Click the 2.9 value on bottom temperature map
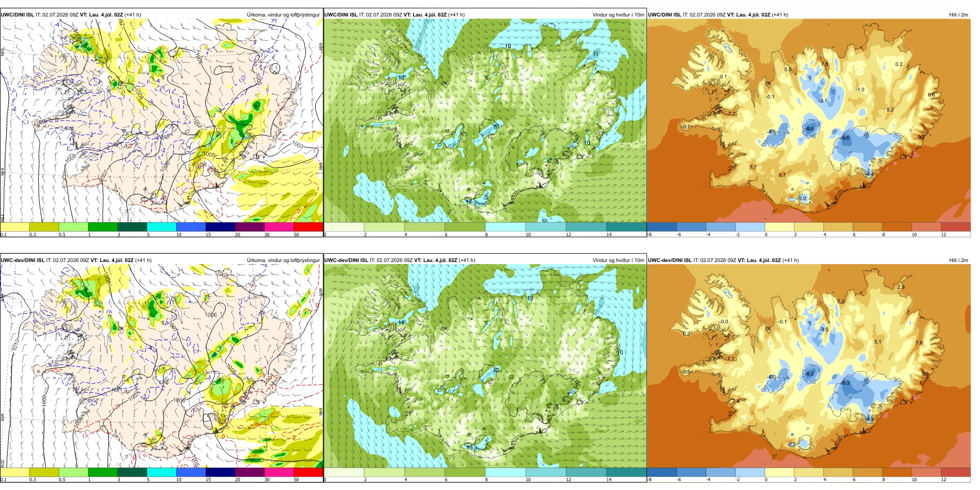The width and height of the screenshot is (980, 490). (x=901, y=287)
